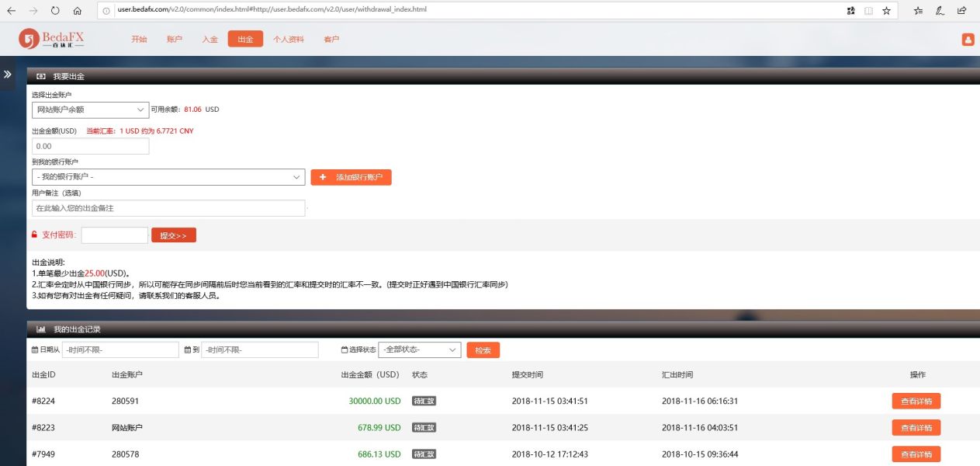Expand the 我的银行账户 dropdown
Screen dimensions: 980x466
tap(168, 177)
